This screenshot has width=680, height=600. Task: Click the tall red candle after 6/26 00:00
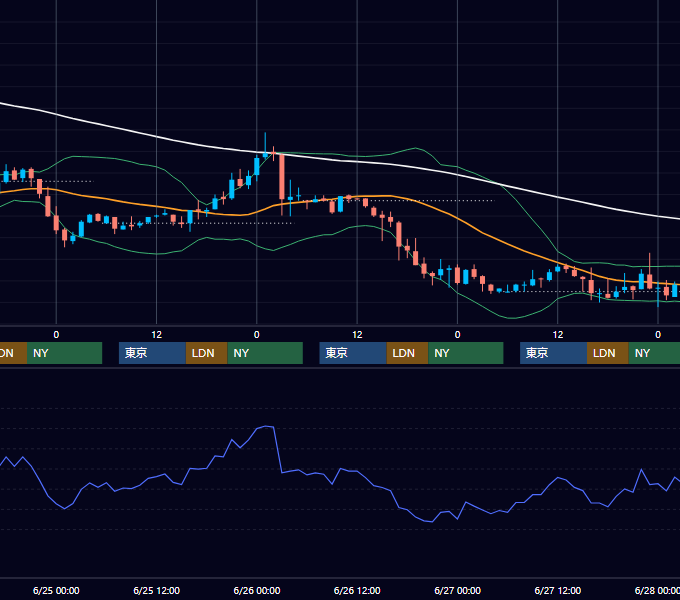pos(282,178)
